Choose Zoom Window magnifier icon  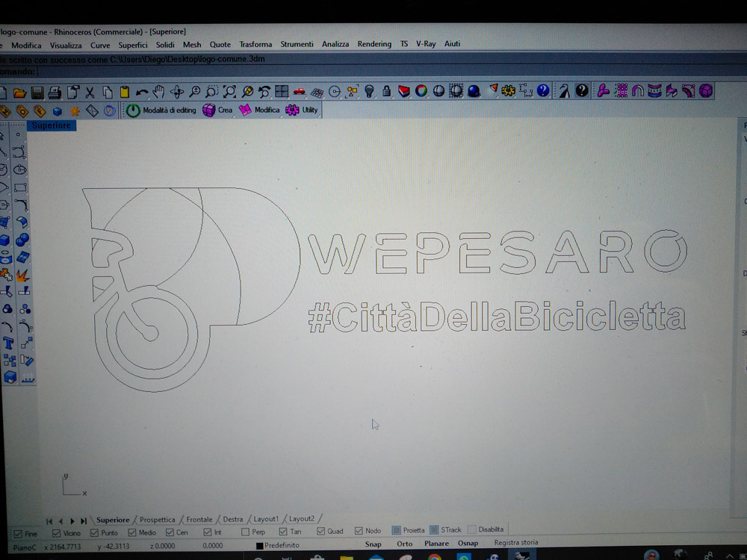tap(212, 91)
